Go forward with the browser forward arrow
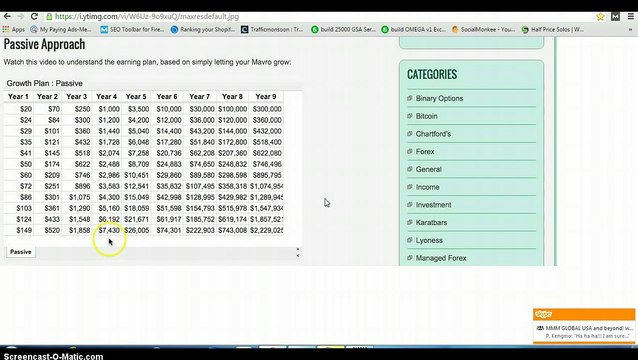This screenshot has height=360, width=638. click(x=20, y=17)
